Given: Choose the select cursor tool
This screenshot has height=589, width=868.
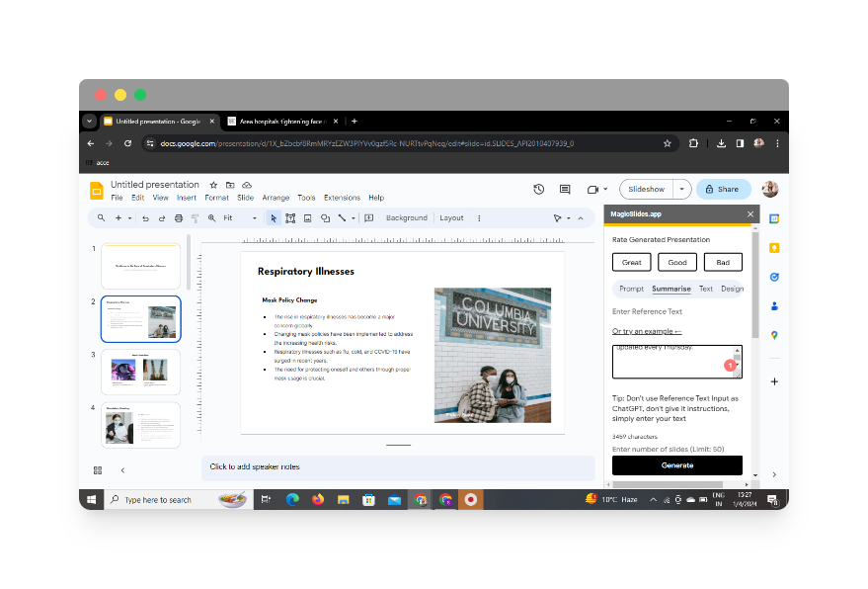Looking at the screenshot, I should click(x=273, y=218).
